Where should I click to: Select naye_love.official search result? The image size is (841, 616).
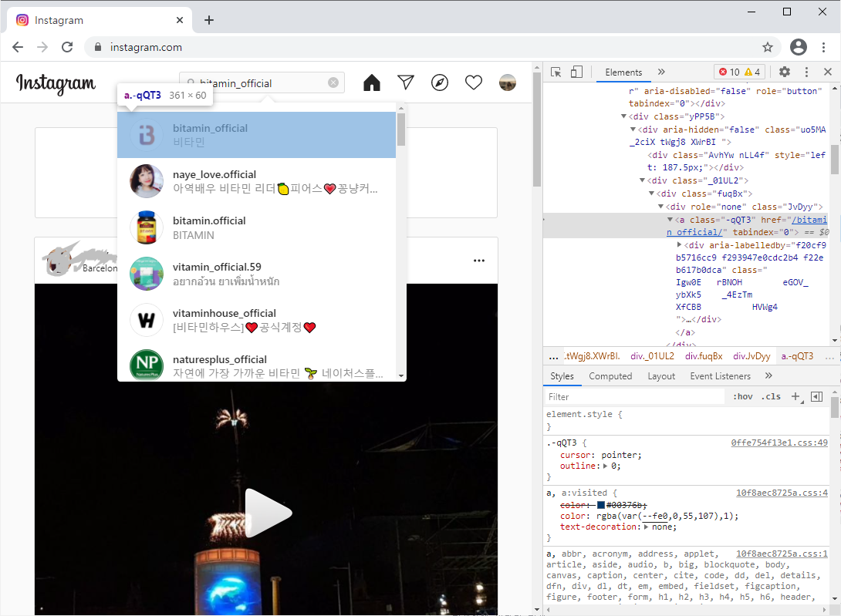[256, 181]
